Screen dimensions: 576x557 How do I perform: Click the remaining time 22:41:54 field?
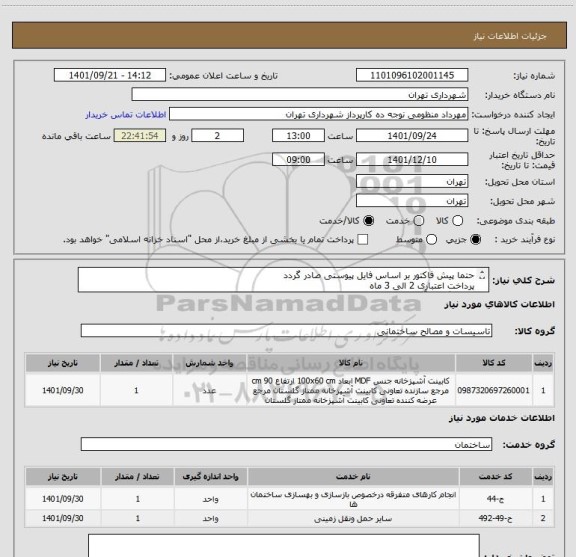[140, 136]
